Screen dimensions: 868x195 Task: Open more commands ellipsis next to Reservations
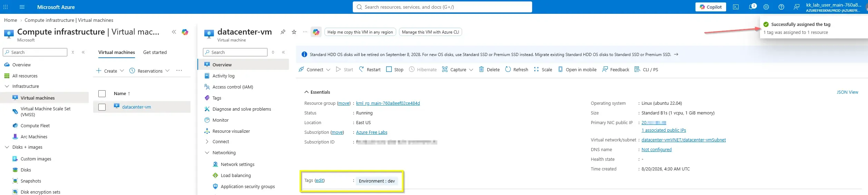click(179, 71)
